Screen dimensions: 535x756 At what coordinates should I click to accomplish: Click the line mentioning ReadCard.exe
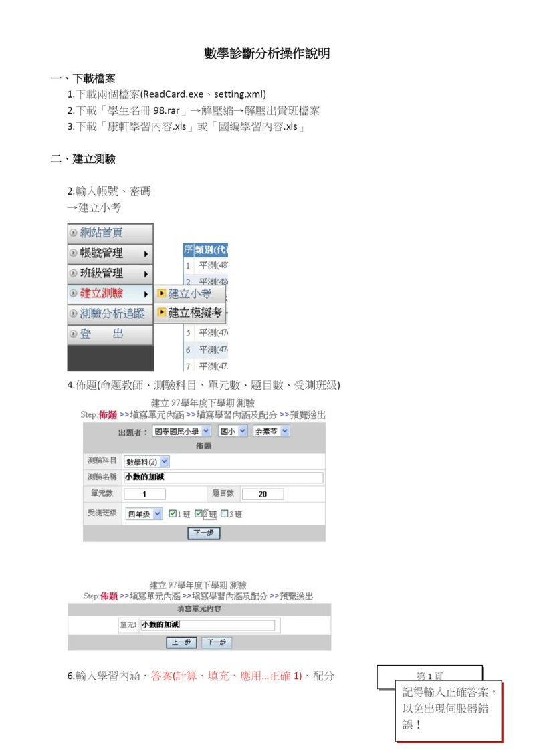click(x=167, y=94)
